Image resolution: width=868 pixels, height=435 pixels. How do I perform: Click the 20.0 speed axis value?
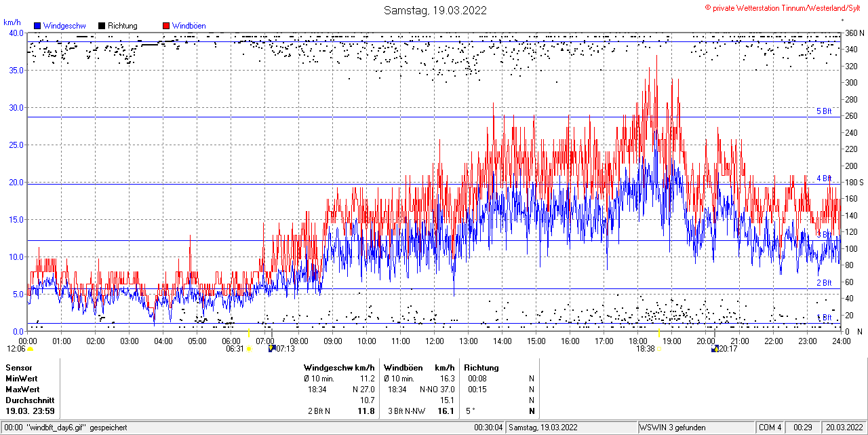[x=16, y=182]
